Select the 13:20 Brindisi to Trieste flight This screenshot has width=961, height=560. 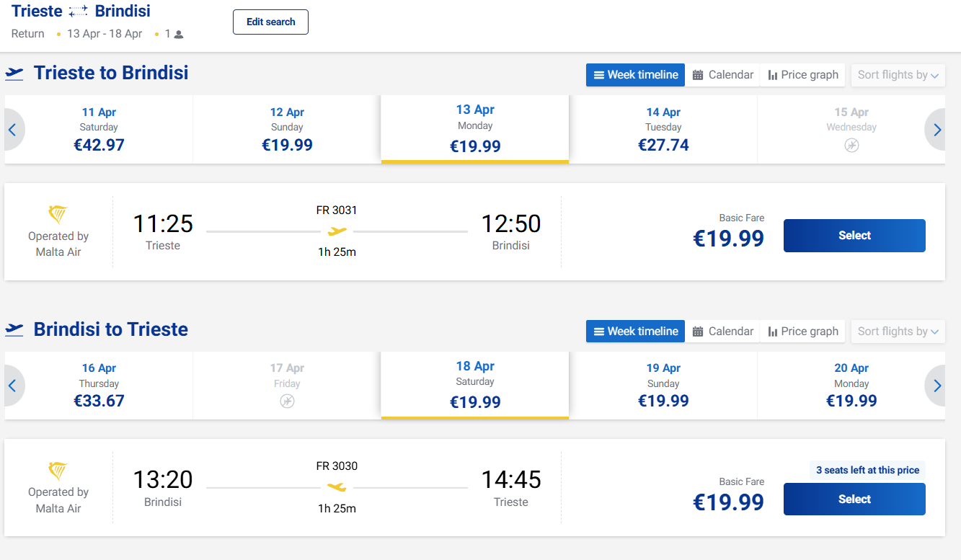click(x=854, y=499)
